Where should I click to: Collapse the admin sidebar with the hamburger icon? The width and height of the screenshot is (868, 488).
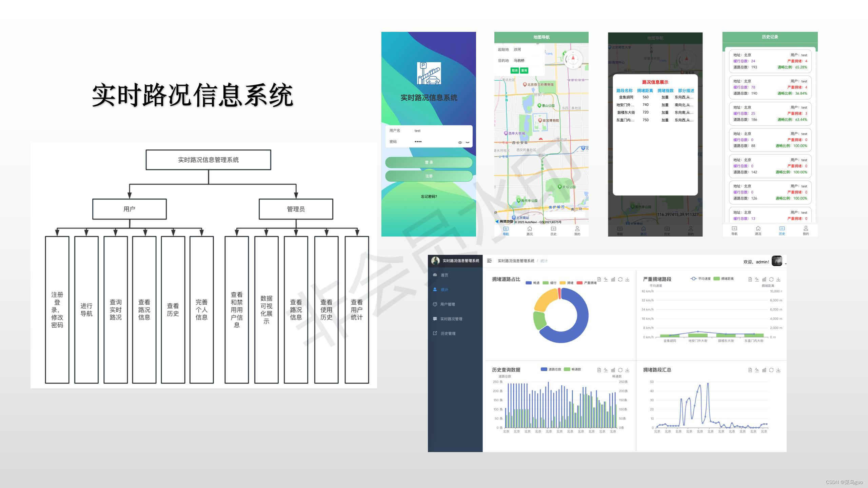pyautogui.click(x=489, y=261)
